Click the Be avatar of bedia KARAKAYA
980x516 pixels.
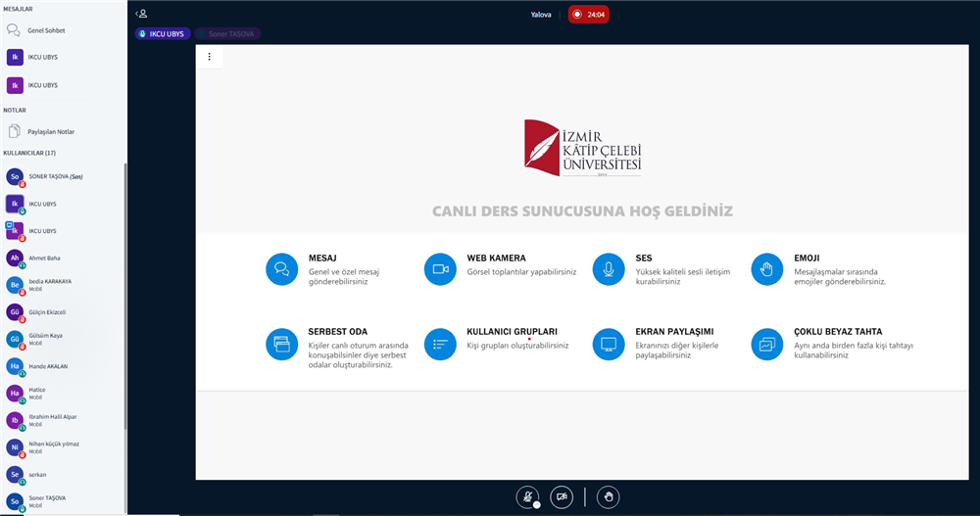tap(15, 285)
